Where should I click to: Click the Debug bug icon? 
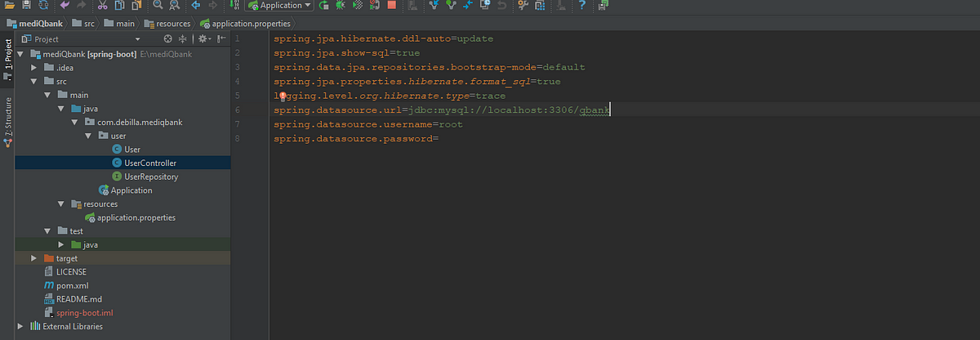(x=340, y=6)
